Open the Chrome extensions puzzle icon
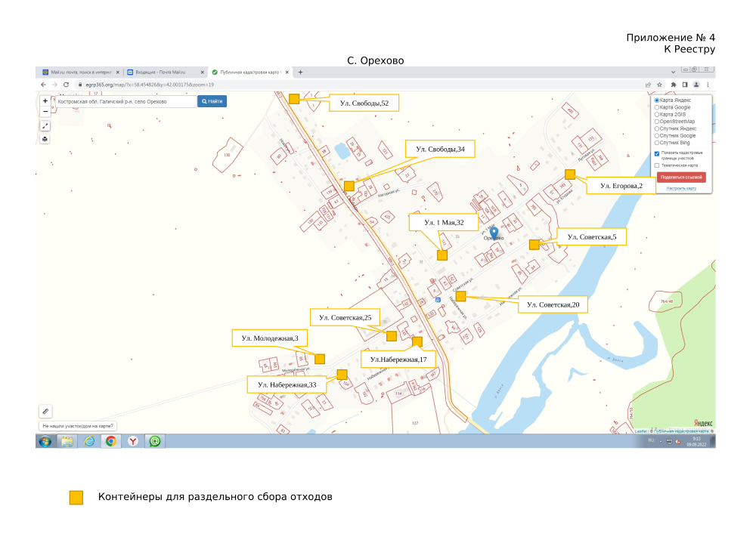Viewport: 756px width, 534px height. tap(673, 85)
